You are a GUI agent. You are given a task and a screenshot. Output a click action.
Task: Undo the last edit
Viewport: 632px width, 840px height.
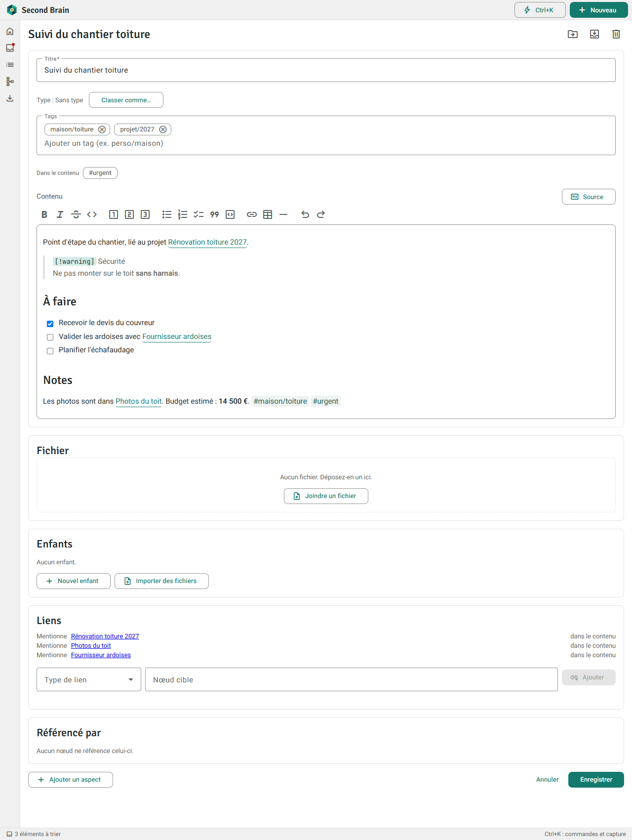pyautogui.click(x=305, y=214)
